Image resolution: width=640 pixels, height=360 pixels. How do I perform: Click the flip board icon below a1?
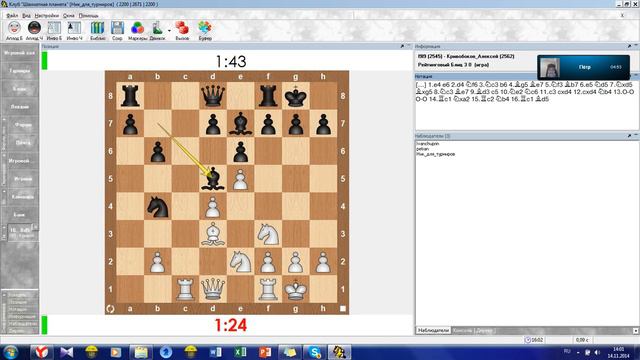pyautogui.click(x=110, y=309)
